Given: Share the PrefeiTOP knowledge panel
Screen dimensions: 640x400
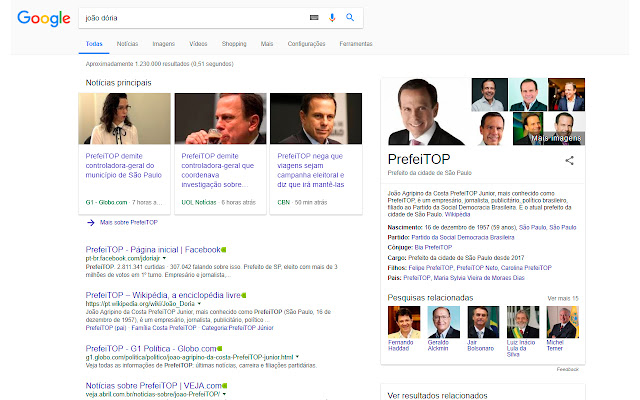Looking at the screenshot, I should [x=569, y=160].
